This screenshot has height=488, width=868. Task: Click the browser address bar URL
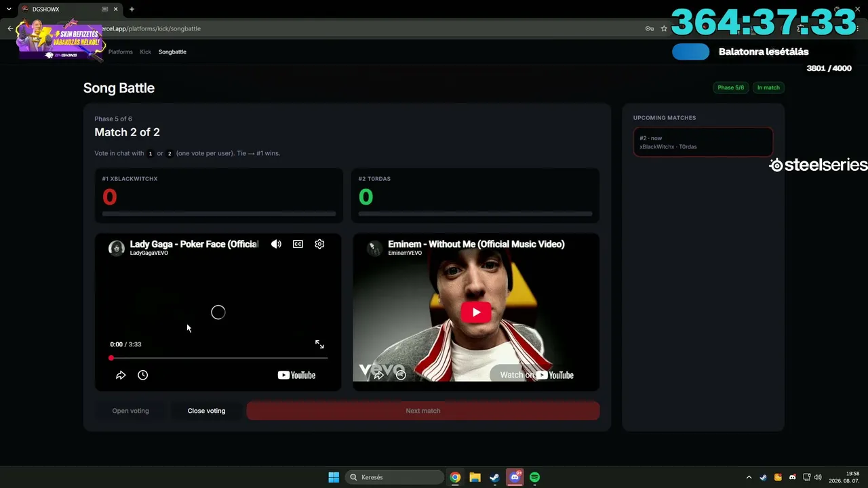tap(151, 28)
